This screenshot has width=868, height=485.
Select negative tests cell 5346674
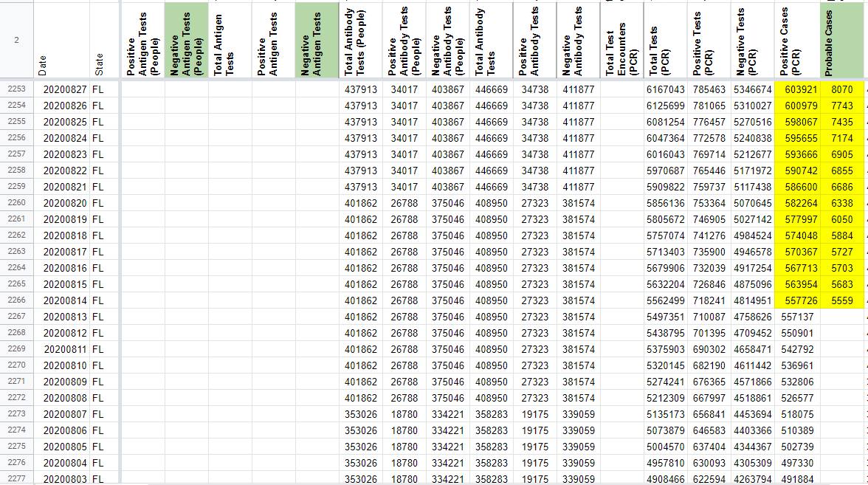(x=753, y=89)
